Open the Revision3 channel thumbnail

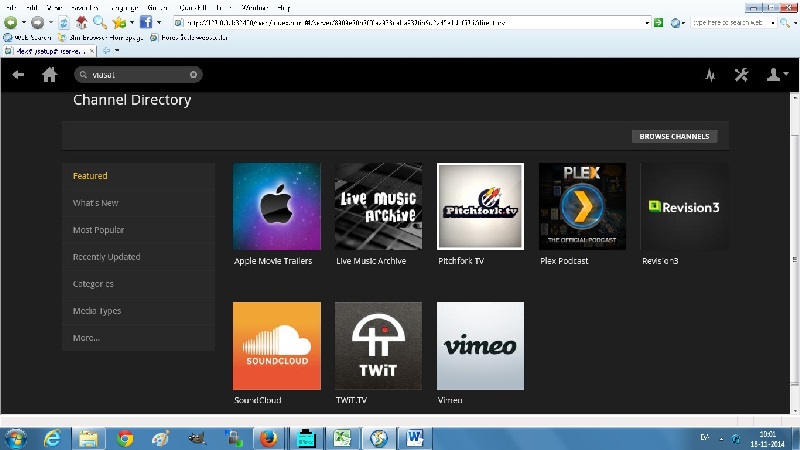[x=684, y=207]
